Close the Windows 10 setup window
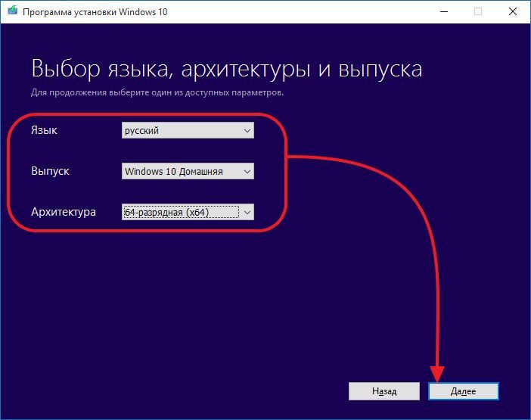531x420 pixels. (513, 11)
